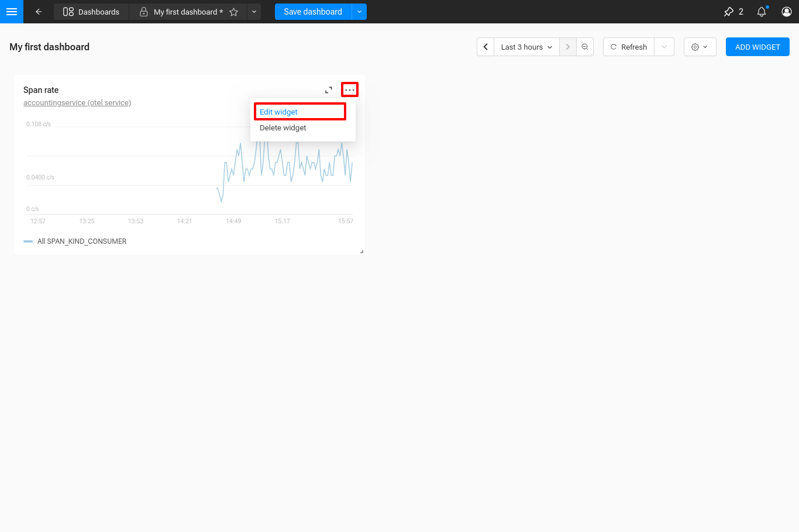Maximize the Span rate widget
The width and height of the screenshot is (799, 532).
[x=329, y=90]
